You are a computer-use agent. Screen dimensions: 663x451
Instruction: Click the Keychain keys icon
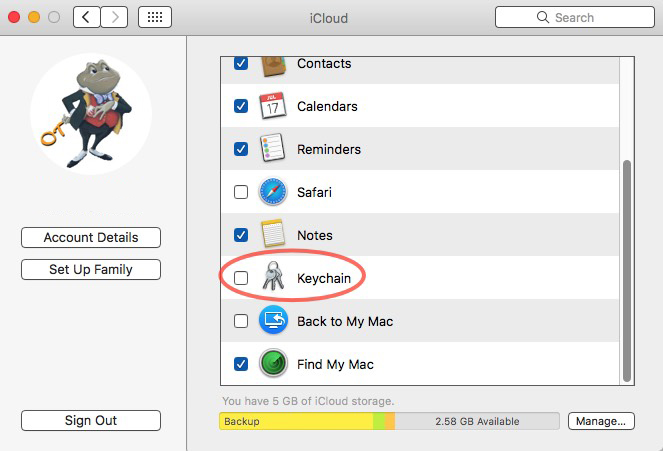[273, 276]
